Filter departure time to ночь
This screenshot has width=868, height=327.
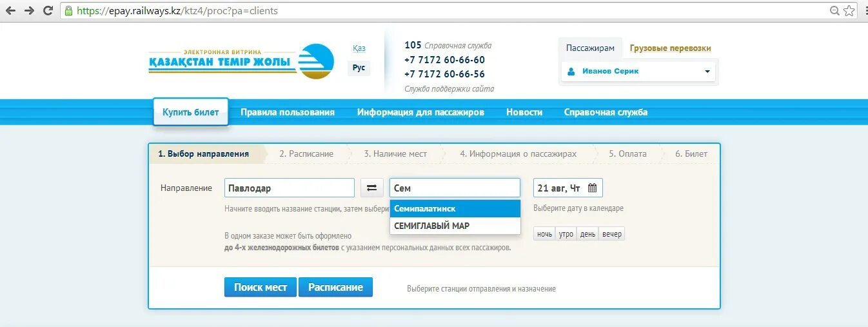coord(544,233)
